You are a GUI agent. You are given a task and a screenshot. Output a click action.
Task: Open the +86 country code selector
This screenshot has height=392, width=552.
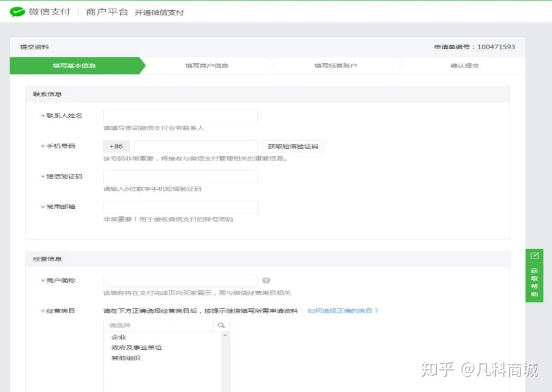pyautogui.click(x=115, y=146)
